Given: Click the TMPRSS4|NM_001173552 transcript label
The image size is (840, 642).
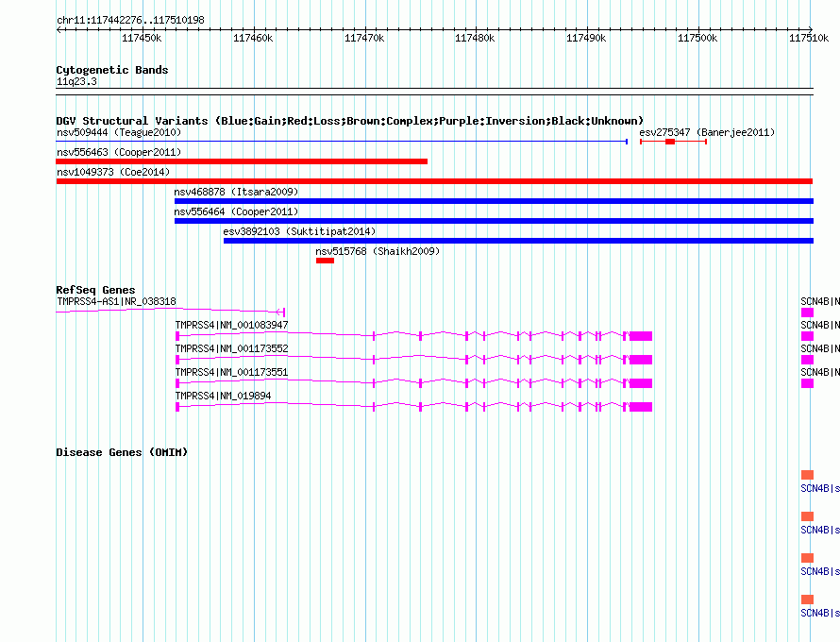Looking at the screenshot, I should click(x=231, y=348).
